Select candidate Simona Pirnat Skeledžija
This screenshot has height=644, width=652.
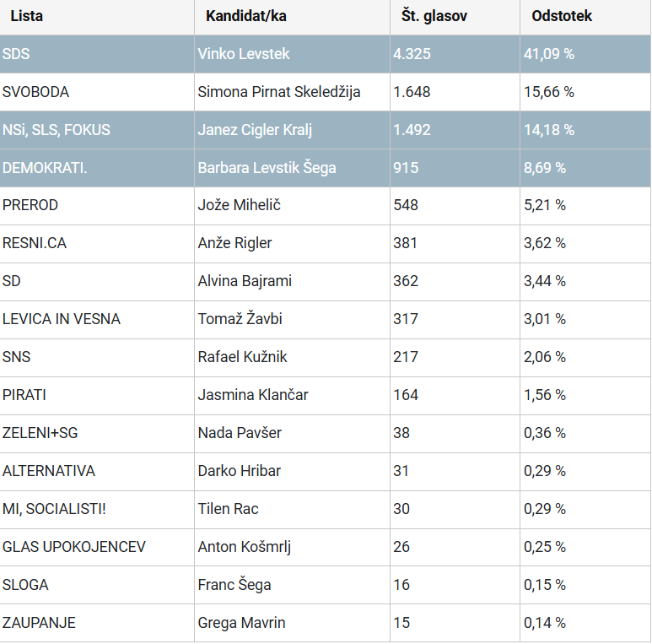[x=279, y=92]
